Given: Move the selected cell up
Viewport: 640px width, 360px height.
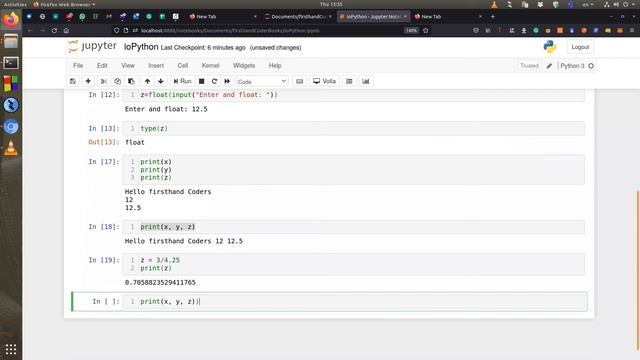Looking at the screenshot, I should [x=147, y=81].
